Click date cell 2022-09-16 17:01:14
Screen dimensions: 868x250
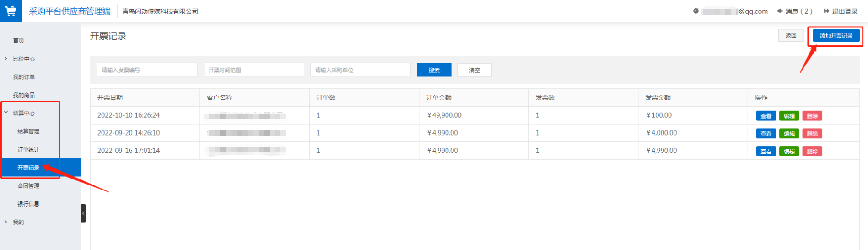click(129, 151)
